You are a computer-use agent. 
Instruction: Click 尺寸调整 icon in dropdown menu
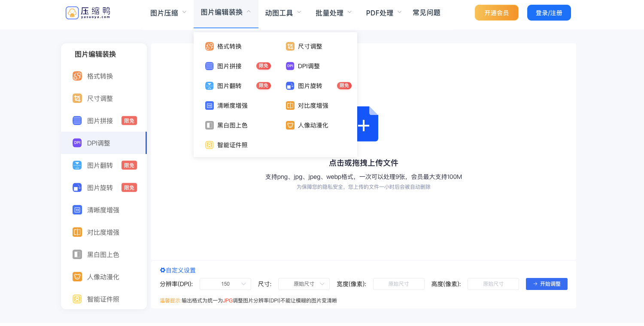pos(290,46)
